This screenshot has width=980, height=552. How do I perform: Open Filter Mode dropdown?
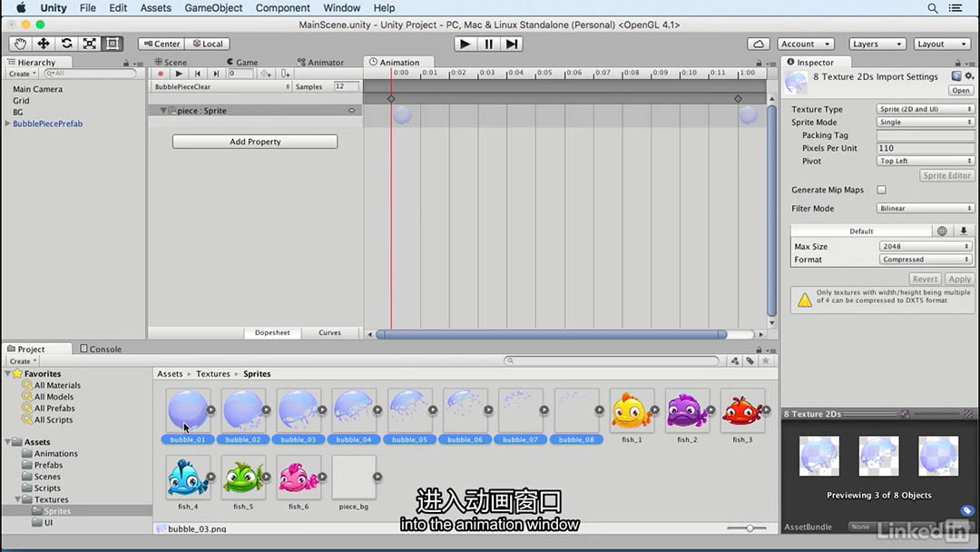pyautogui.click(x=925, y=208)
